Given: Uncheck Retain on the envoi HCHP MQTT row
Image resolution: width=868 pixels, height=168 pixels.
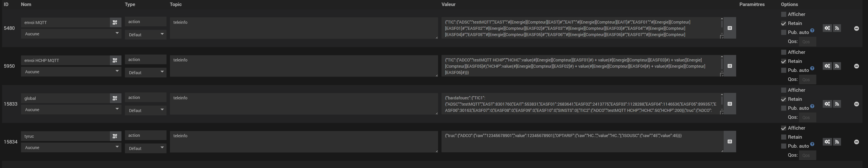Looking at the screenshot, I should coord(783,61).
